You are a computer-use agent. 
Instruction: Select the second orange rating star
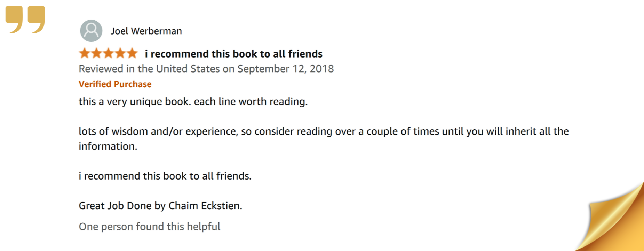pyautogui.click(x=96, y=53)
